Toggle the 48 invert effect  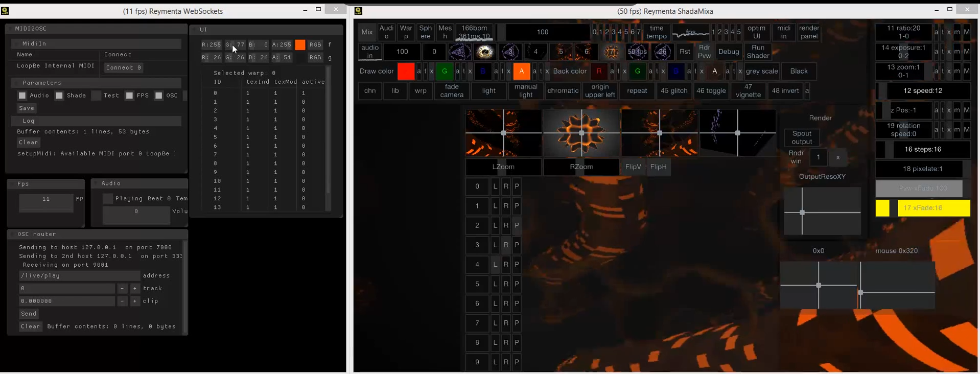pos(785,91)
